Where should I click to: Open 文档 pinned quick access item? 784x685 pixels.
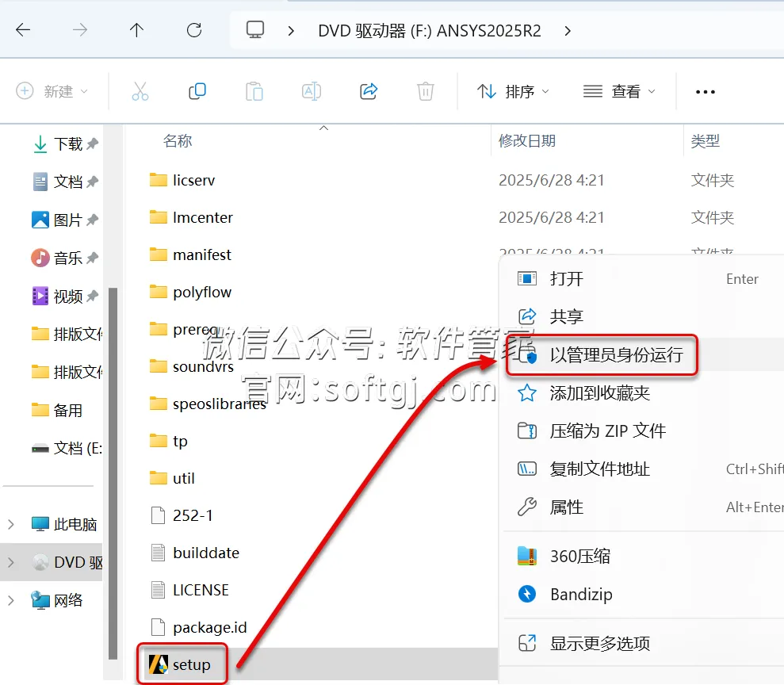(x=65, y=182)
